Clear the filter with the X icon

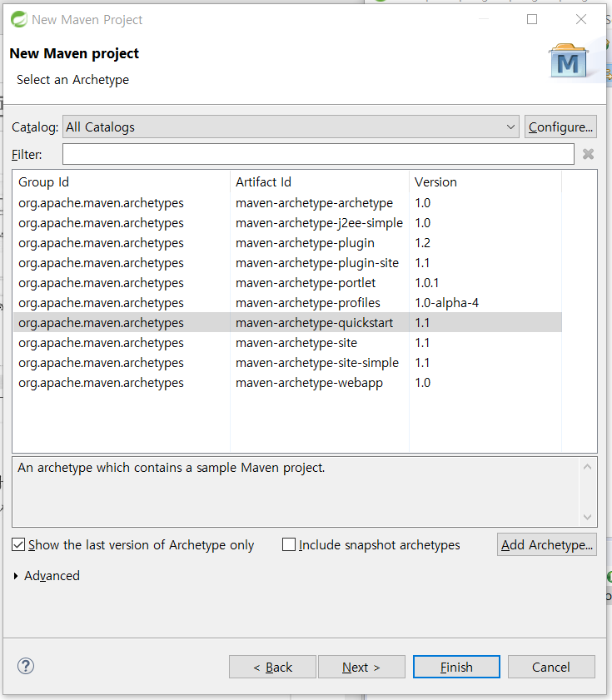[589, 154]
